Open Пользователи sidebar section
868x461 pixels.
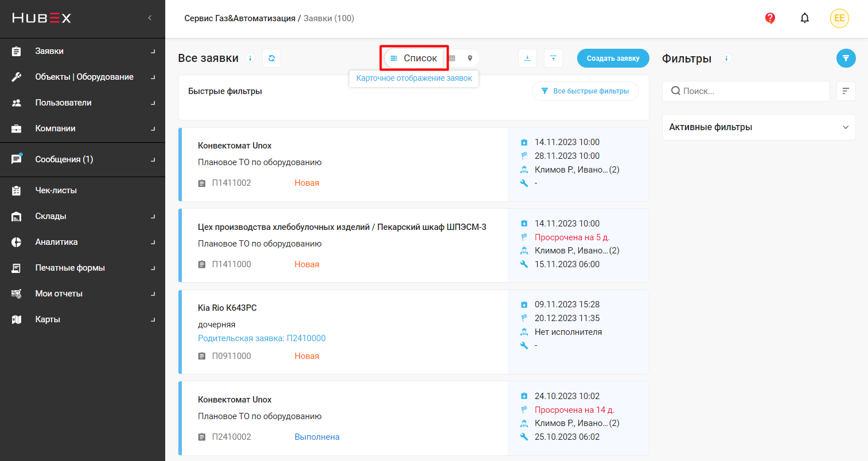point(83,103)
